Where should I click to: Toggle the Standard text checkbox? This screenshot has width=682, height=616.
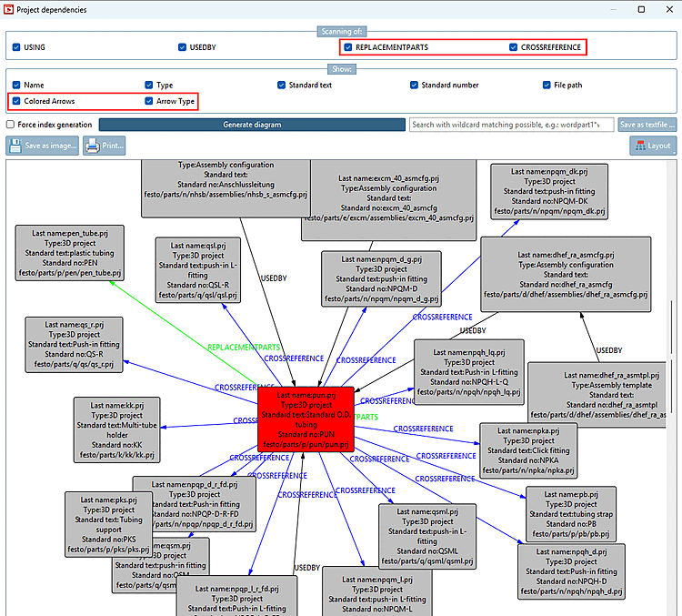(x=281, y=85)
